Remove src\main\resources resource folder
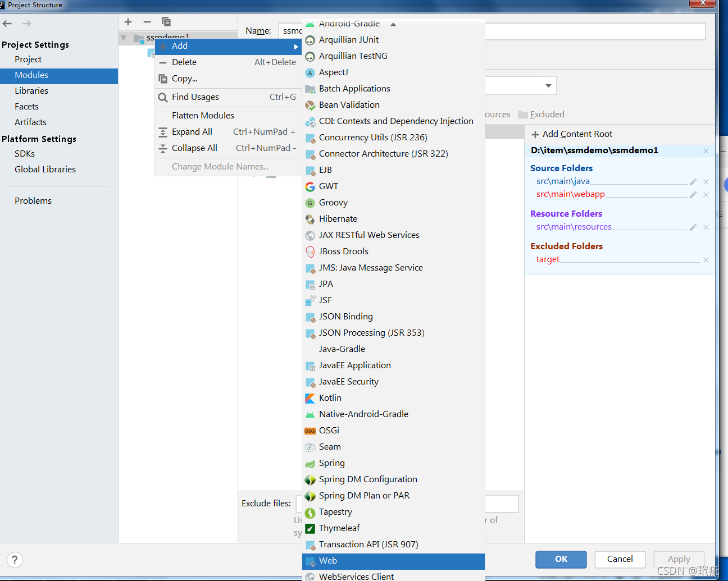Image resolution: width=728 pixels, height=581 pixels. pyautogui.click(x=706, y=227)
